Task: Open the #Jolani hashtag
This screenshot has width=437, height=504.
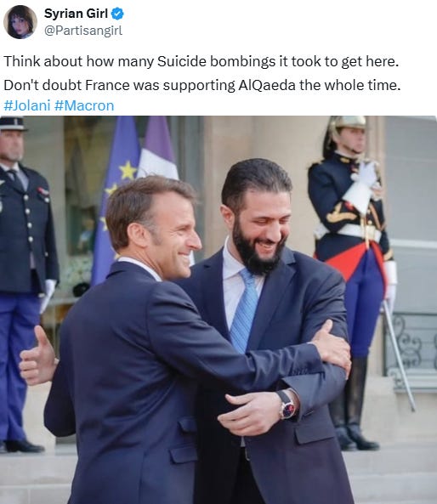Action: point(27,105)
